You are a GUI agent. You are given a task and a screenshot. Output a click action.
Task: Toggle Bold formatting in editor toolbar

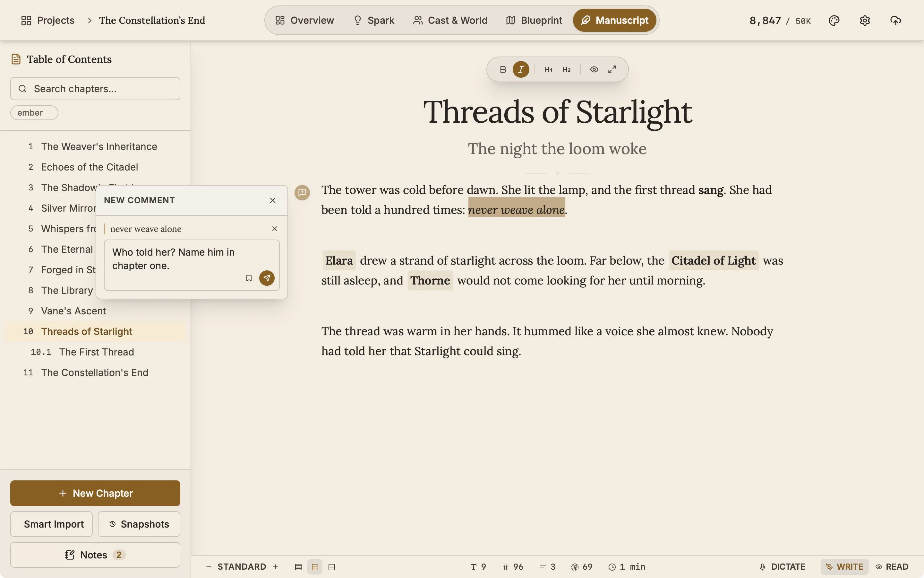point(503,69)
